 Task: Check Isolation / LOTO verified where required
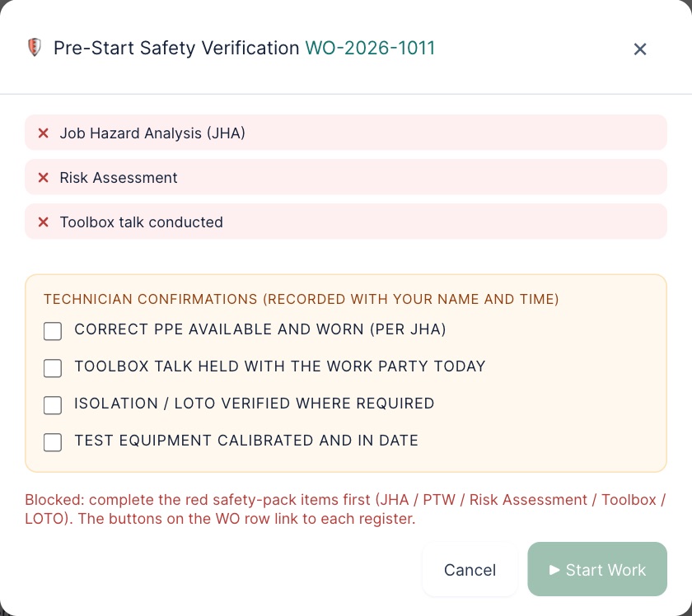[x=53, y=405]
